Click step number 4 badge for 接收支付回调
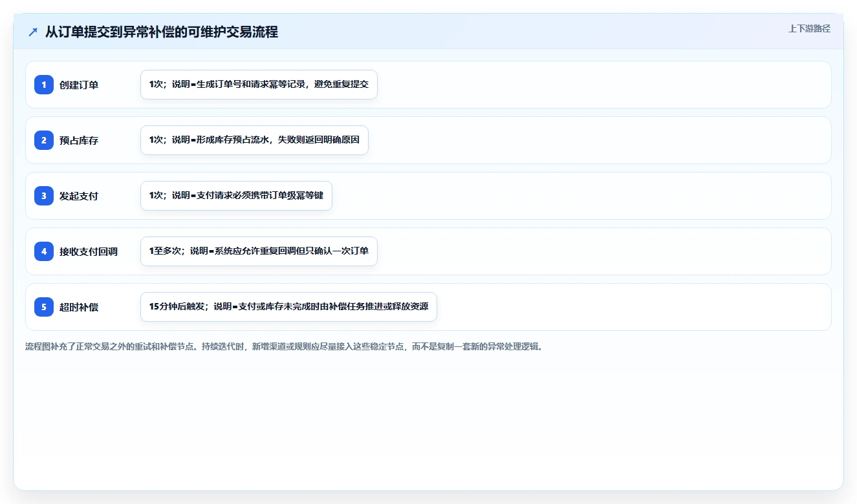 click(44, 251)
